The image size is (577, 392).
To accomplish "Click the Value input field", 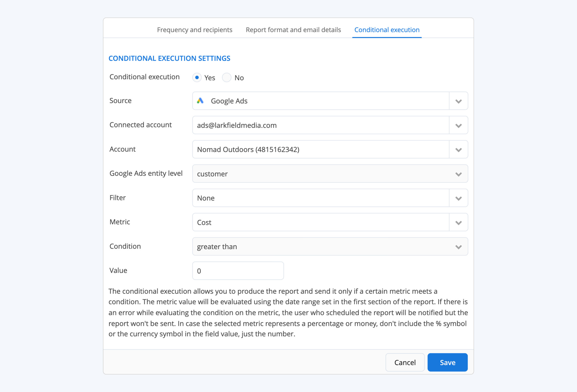I will (238, 271).
